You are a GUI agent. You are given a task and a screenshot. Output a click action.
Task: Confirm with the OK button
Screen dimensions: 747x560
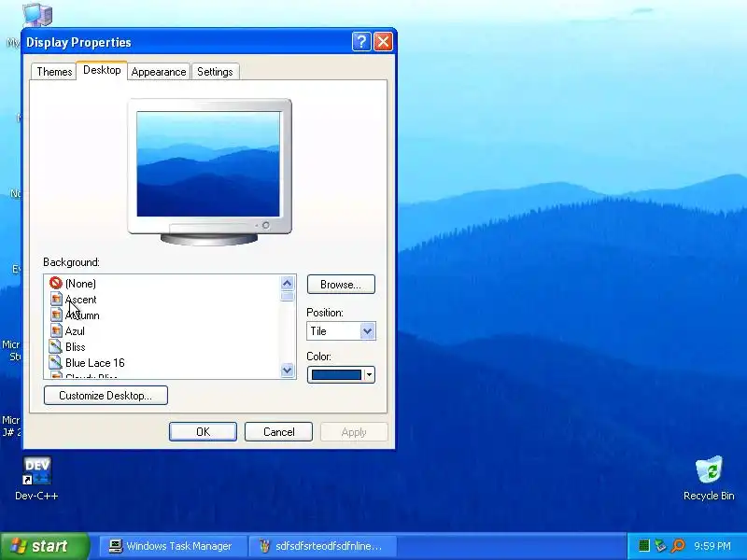(203, 432)
